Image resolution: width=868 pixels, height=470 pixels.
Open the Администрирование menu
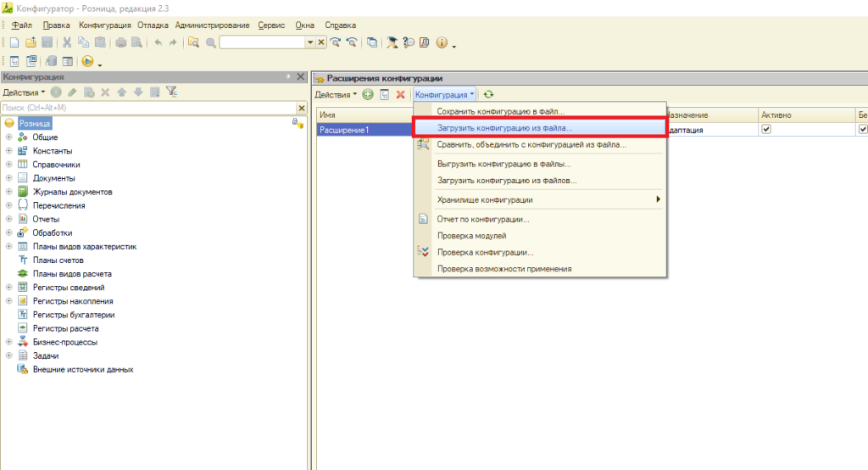(212, 25)
